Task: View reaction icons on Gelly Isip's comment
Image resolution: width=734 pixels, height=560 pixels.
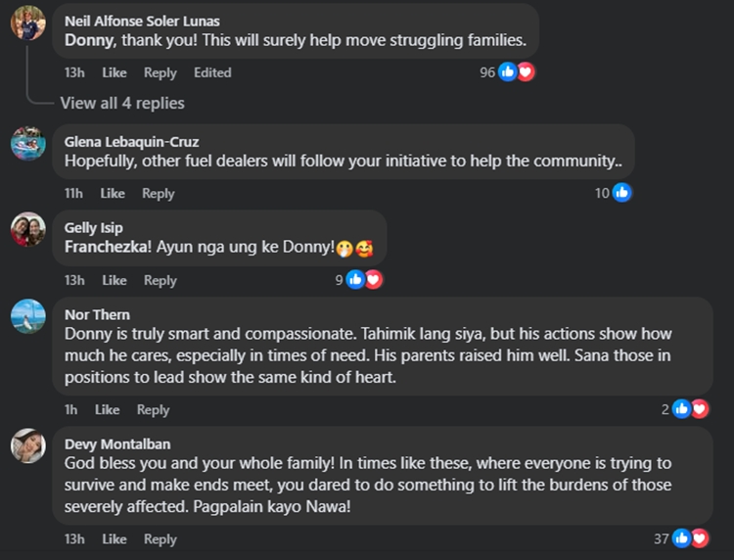Action: point(363,280)
